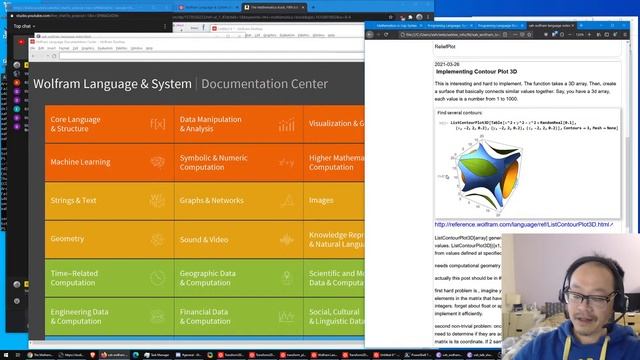The height and width of the screenshot is (360, 640).
Task: Open the Machine Learning tile
Action: 109,162
